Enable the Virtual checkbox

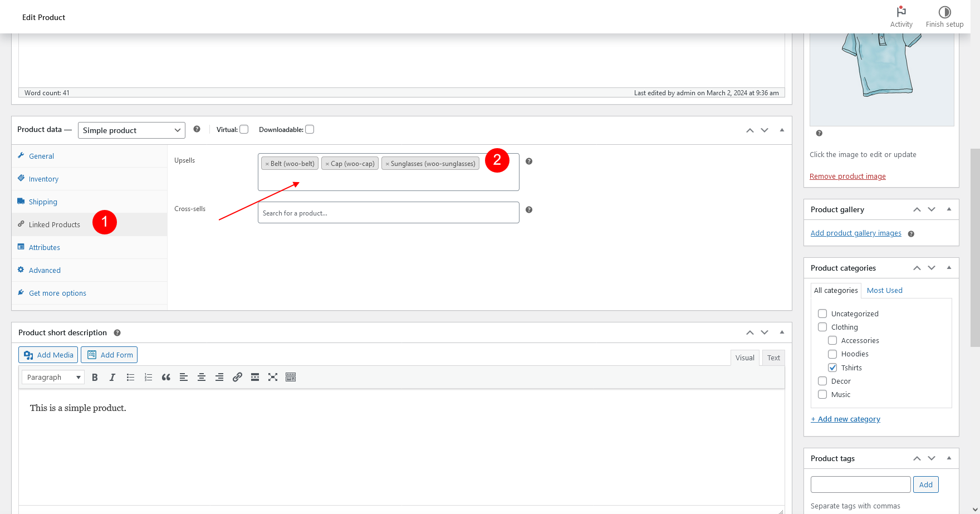(x=244, y=130)
